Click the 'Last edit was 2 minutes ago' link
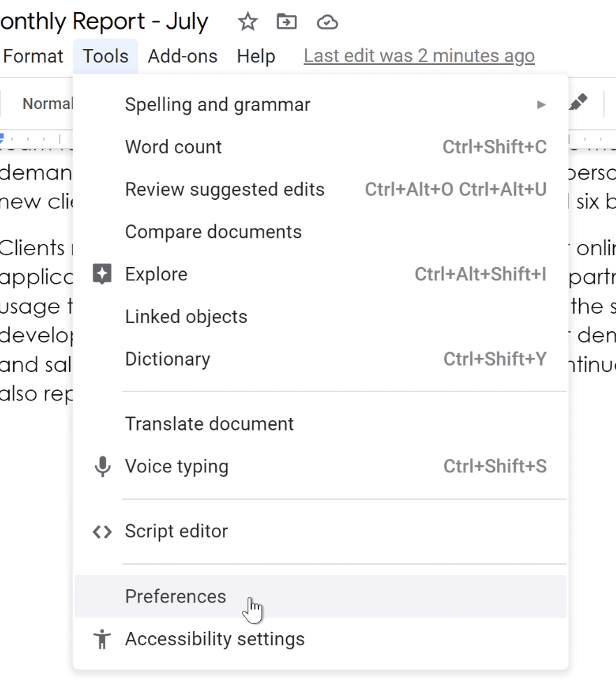 [418, 55]
